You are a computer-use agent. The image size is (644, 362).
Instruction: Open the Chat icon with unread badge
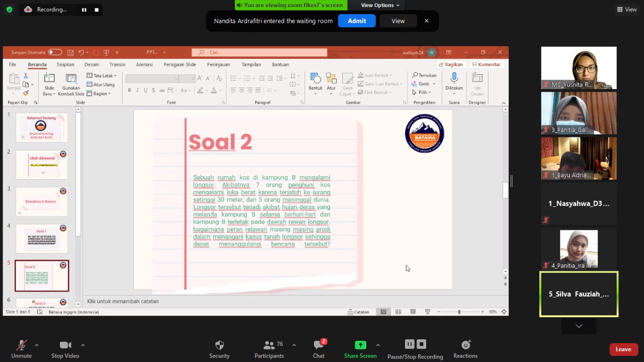[x=318, y=345]
